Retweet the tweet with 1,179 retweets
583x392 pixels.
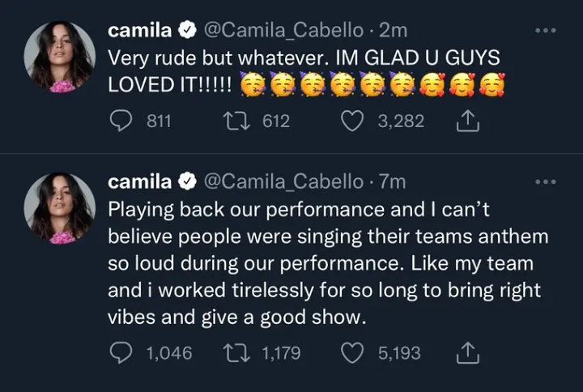[236, 353]
